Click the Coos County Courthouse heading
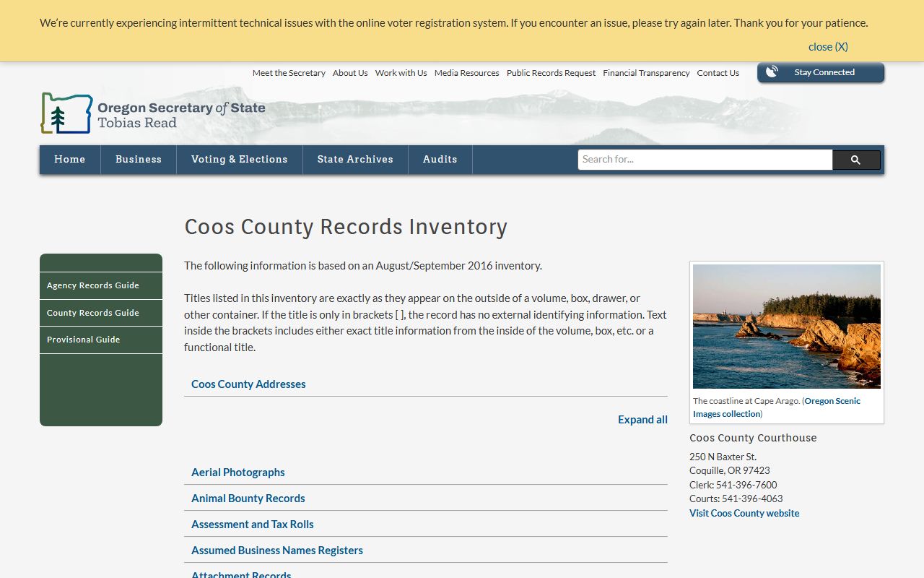 (x=753, y=438)
